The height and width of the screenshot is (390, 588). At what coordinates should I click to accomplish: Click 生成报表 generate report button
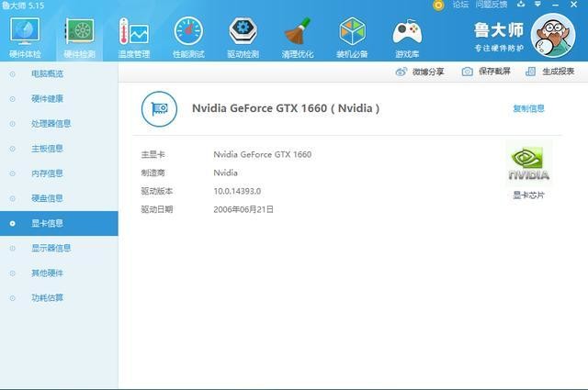(549, 72)
